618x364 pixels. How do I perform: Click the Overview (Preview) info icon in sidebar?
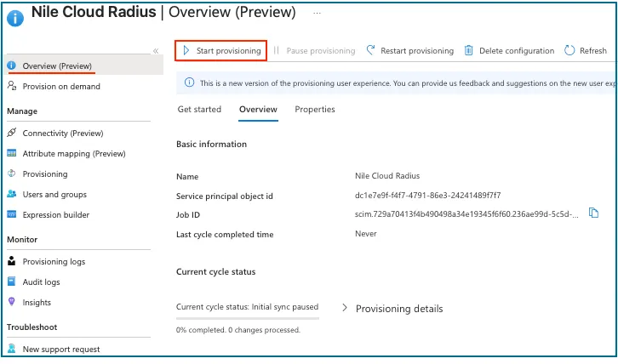click(x=12, y=65)
